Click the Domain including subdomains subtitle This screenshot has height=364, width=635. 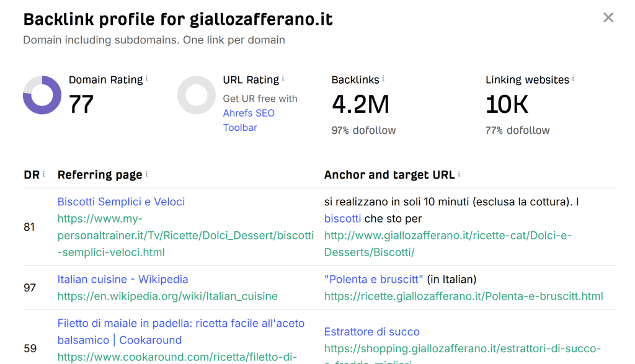(x=154, y=40)
